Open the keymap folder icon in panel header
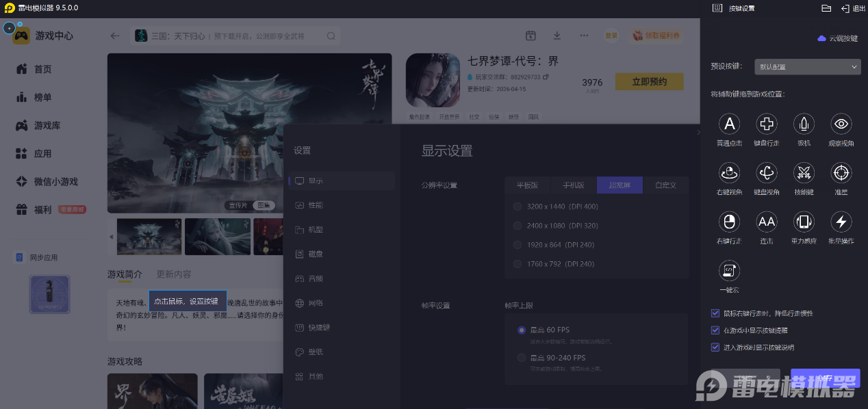868x409 pixels. coord(826,8)
